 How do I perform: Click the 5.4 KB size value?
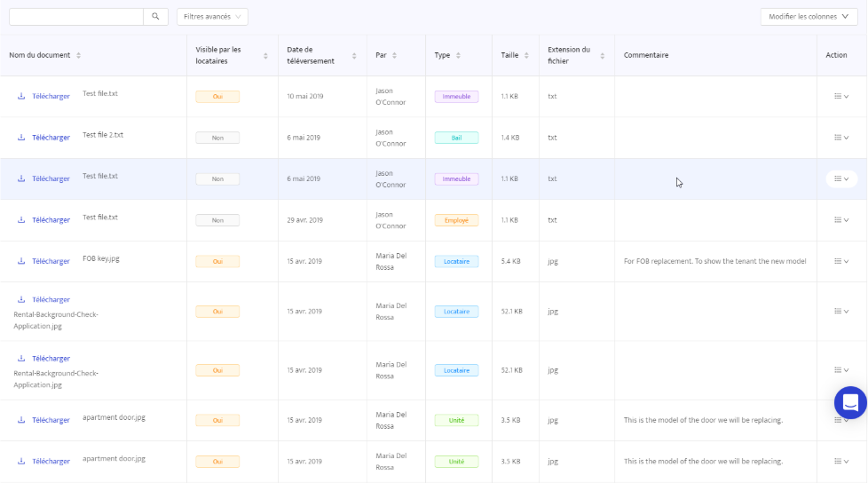point(510,261)
